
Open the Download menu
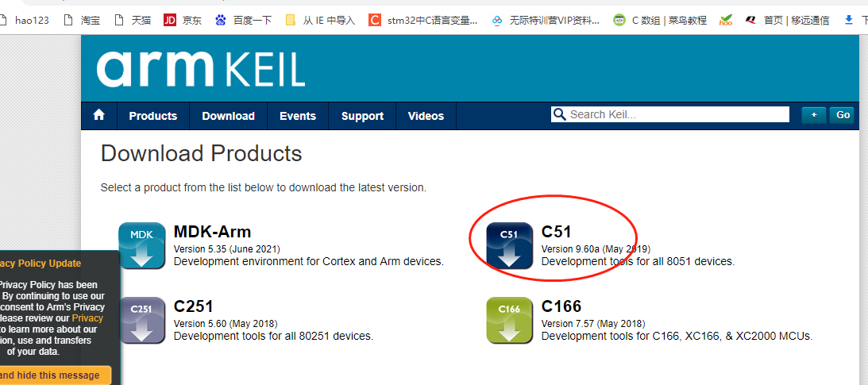point(228,116)
